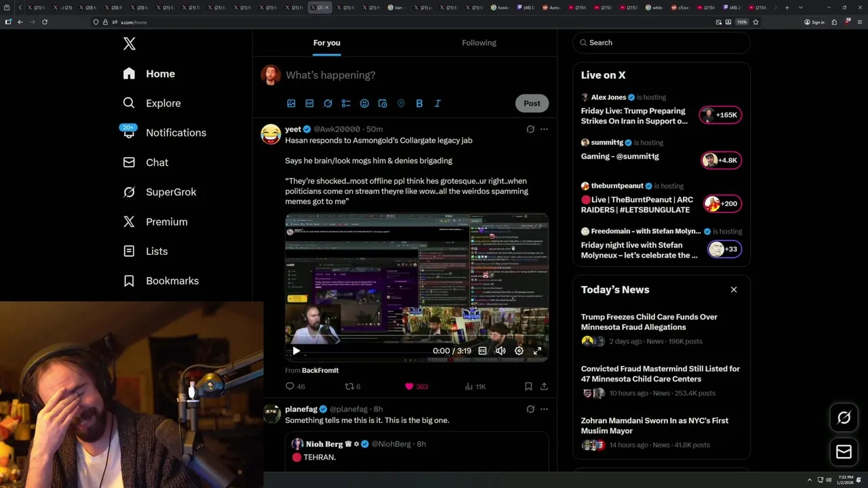This screenshot has height=488, width=868.
Task: Go back in browser toolbar
Action: [x=20, y=22]
